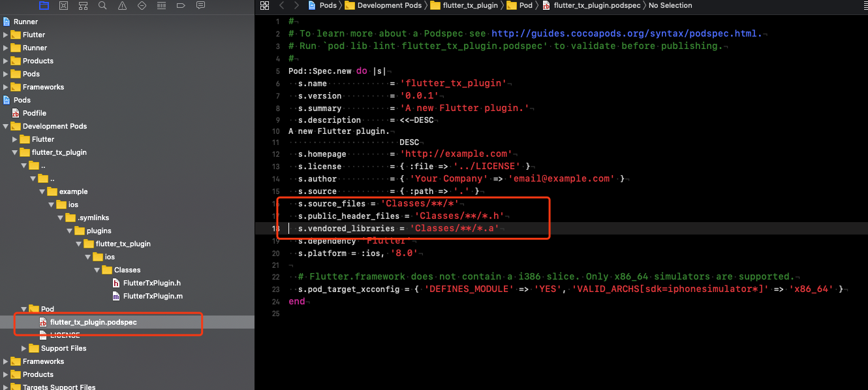This screenshot has height=390, width=868.
Task: Click the 'email@example.com' author string
Action: 561,178
